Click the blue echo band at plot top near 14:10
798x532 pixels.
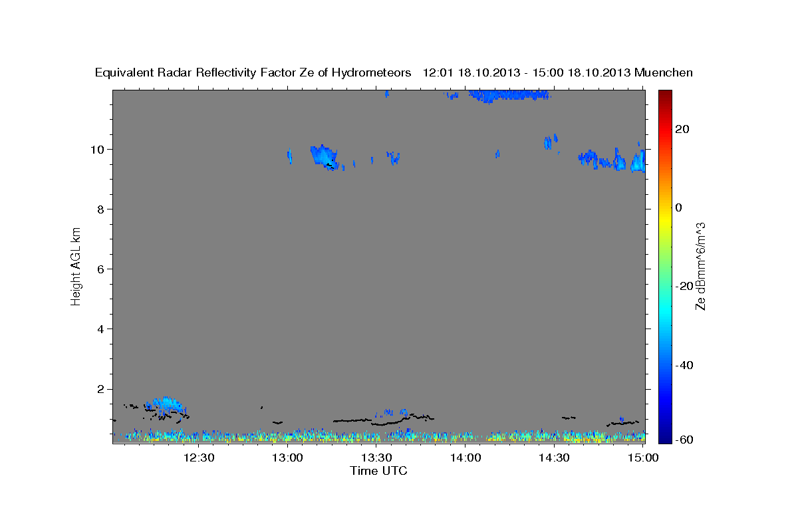[x=509, y=95]
